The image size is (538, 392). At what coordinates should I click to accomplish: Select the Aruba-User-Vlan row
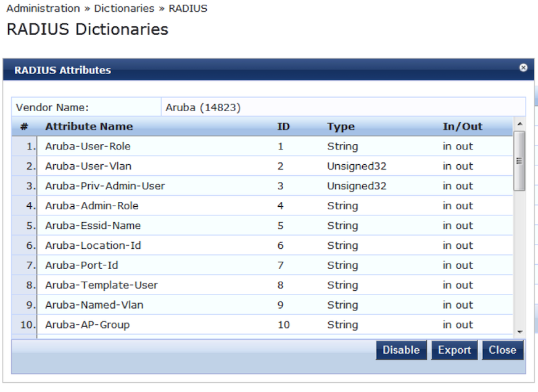pos(88,166)
